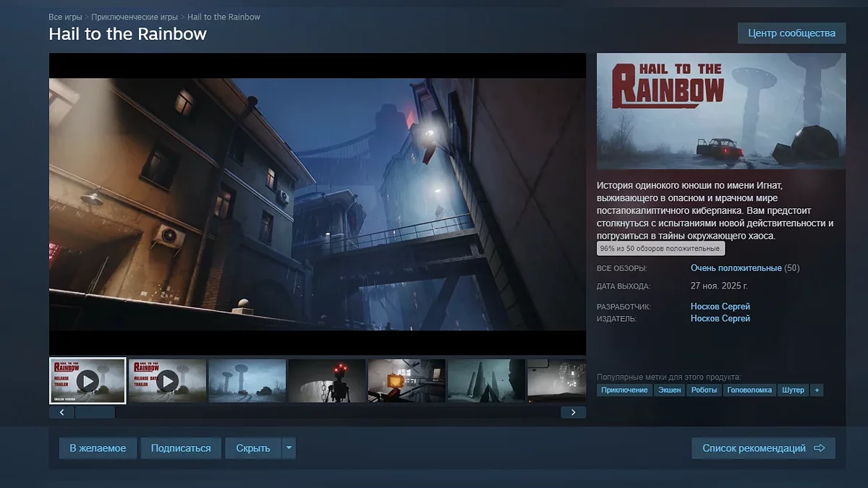Select the Экшен tag
The height and width of the screenshot is (488, 868).
point(669,390)
